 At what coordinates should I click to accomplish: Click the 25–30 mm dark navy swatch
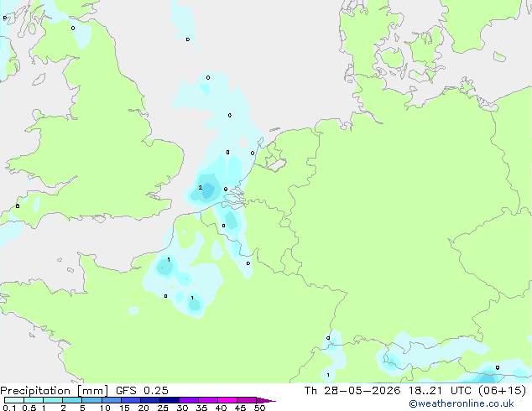tap(169, 400)
